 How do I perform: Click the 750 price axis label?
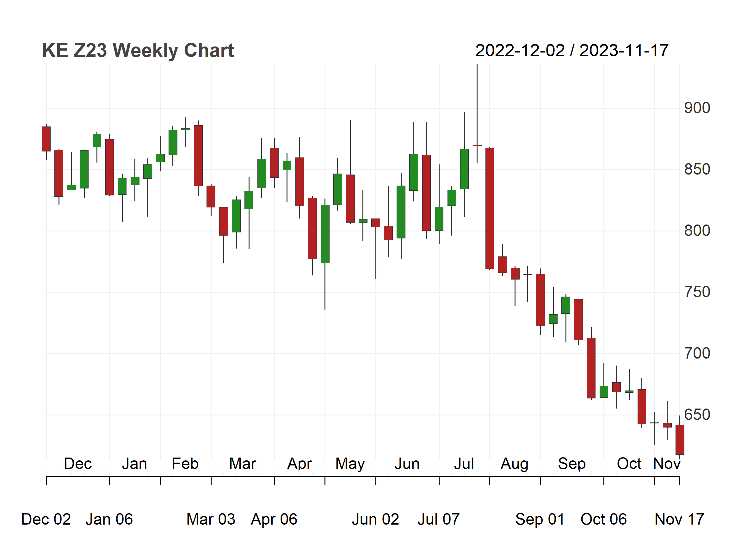click(697, 292)
